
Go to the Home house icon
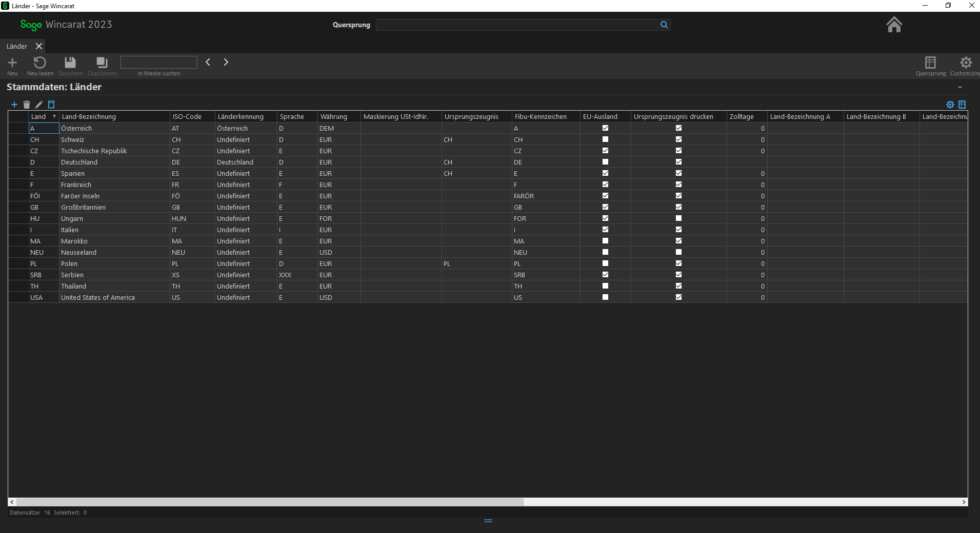[x=894, y=24]
